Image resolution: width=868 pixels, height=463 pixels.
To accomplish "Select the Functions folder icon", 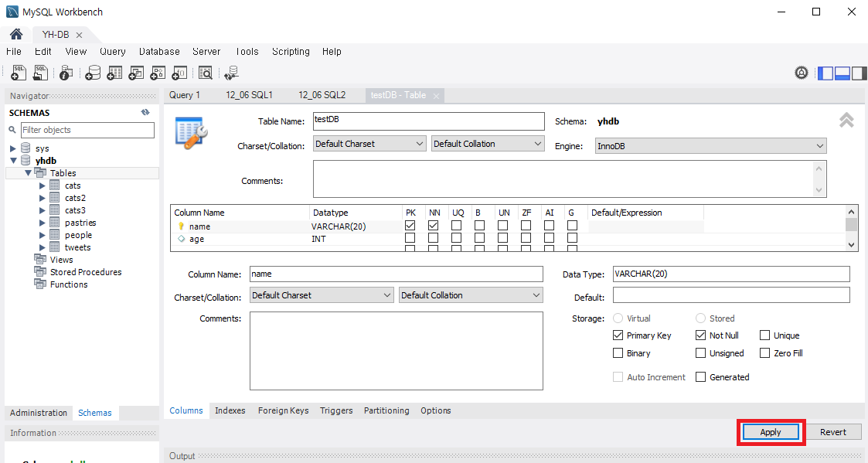I will pyautogui.click(x=40, y=284).
